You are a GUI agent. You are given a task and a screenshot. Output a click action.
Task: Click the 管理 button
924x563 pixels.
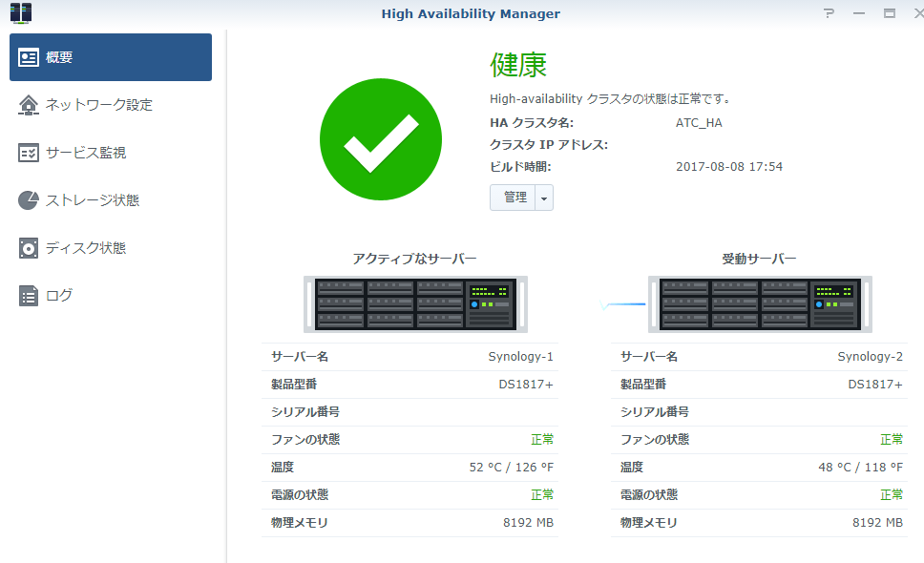[x=513, y=198]
